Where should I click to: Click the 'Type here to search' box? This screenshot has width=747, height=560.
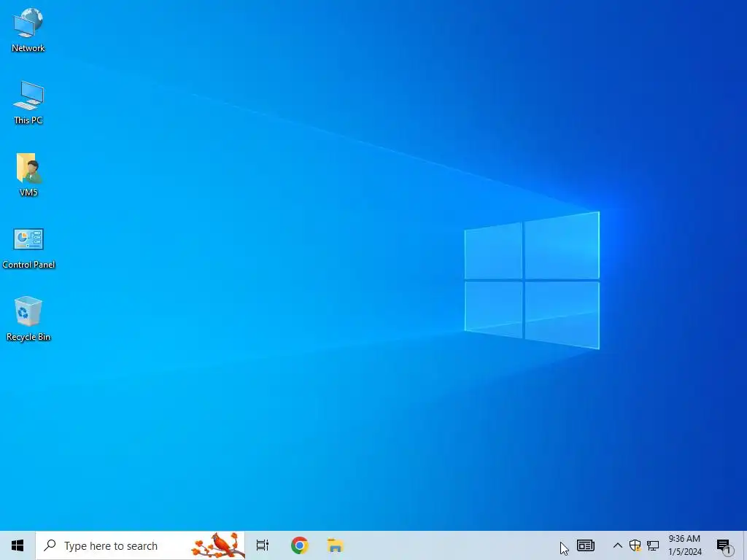[x=141, y=545]
